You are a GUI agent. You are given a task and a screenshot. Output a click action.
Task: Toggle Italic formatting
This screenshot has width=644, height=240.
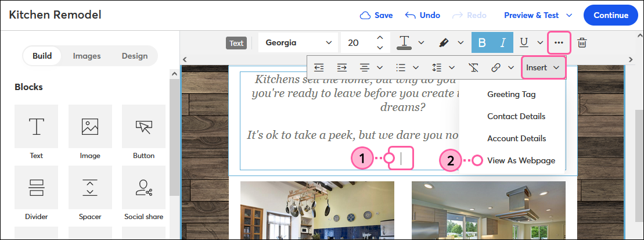tap(503, 43)
